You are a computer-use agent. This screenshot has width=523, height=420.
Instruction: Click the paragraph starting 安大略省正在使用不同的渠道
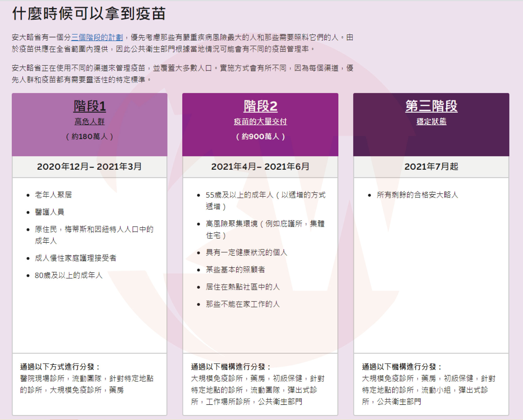tap(183, 74)
